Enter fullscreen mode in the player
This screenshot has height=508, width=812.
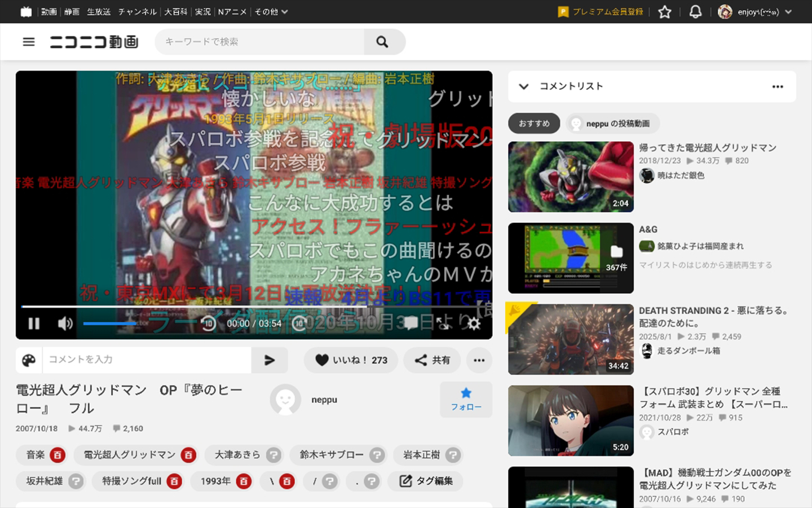(443, 323)
